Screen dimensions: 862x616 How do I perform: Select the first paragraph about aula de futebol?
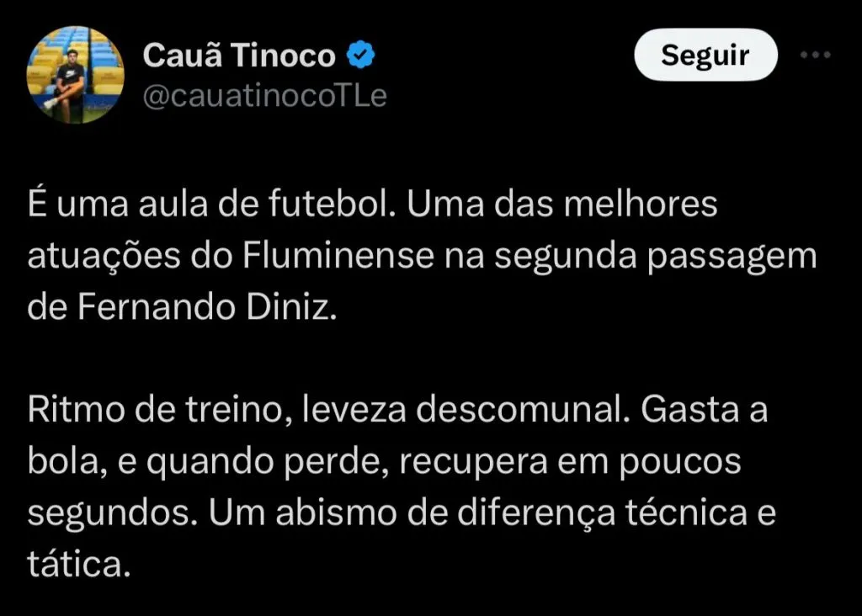[423, 255]
